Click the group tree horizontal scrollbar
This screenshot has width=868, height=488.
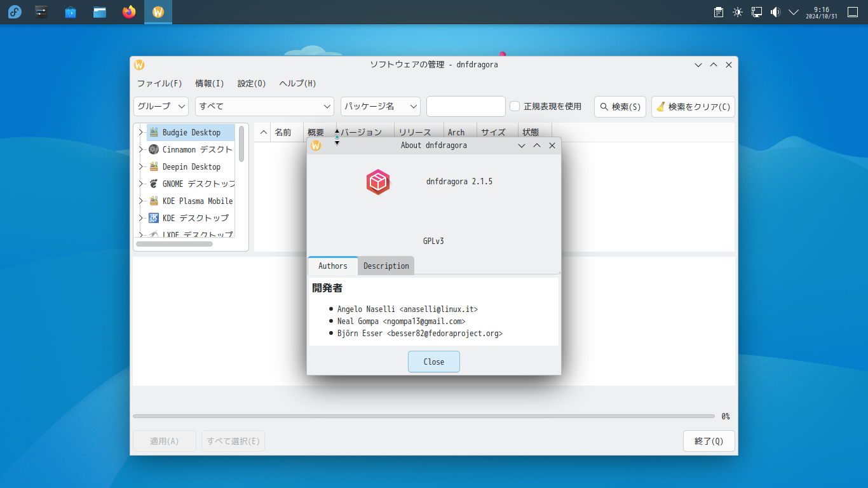[x=175, y=244]
